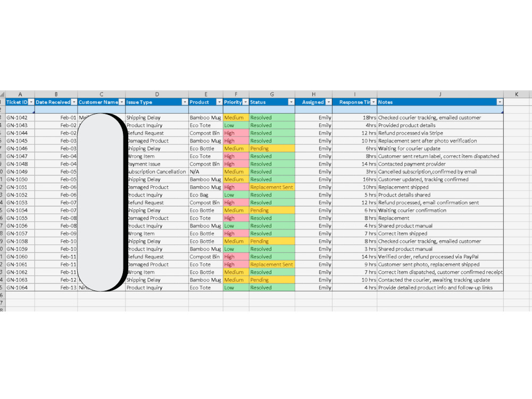Click Resolved status for GN-1064
The image size is (532, 399).
click(272, 288)
